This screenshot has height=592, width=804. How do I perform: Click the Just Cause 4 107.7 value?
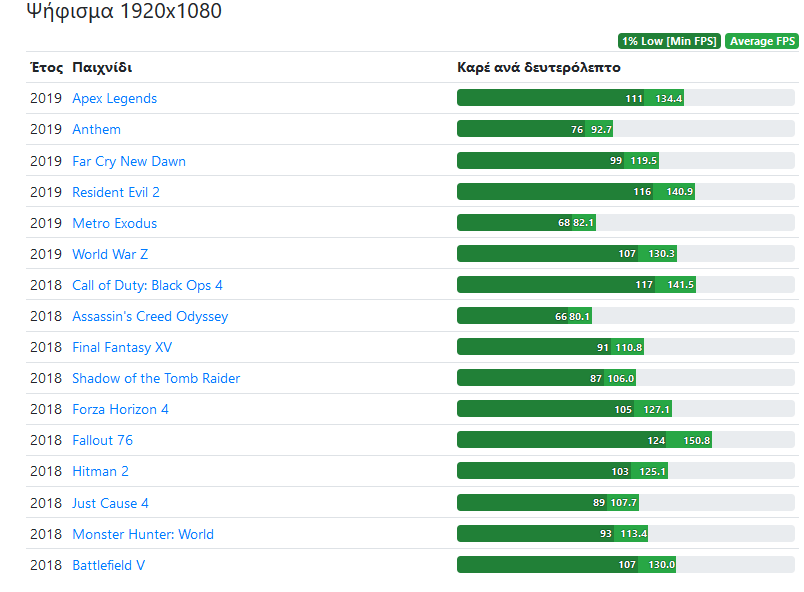[x=624, y=502]
